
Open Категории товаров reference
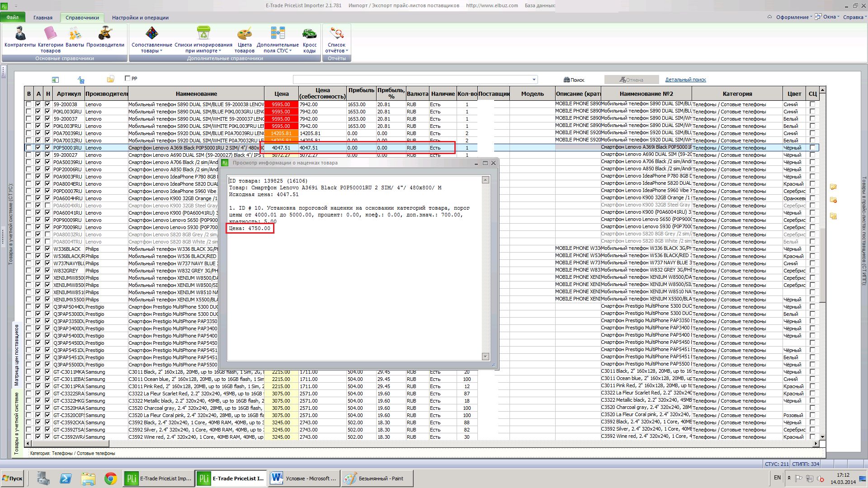coord(50,40)
